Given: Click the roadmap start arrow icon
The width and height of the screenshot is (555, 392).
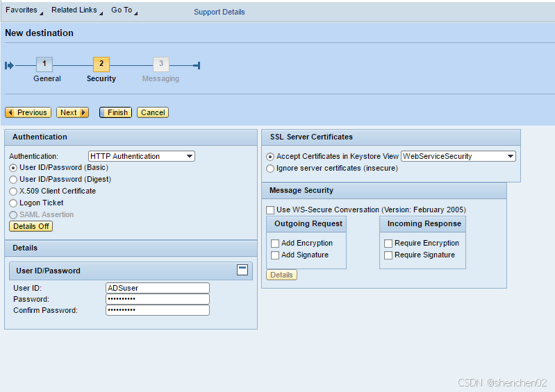Looking at the screenshot, I should point(9,65).
